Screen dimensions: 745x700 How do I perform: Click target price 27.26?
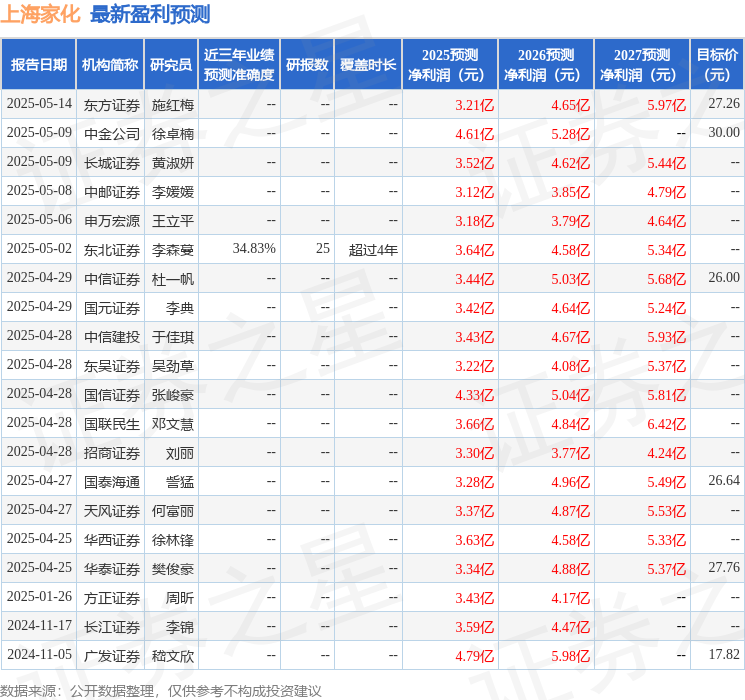(x=724, y=103)
